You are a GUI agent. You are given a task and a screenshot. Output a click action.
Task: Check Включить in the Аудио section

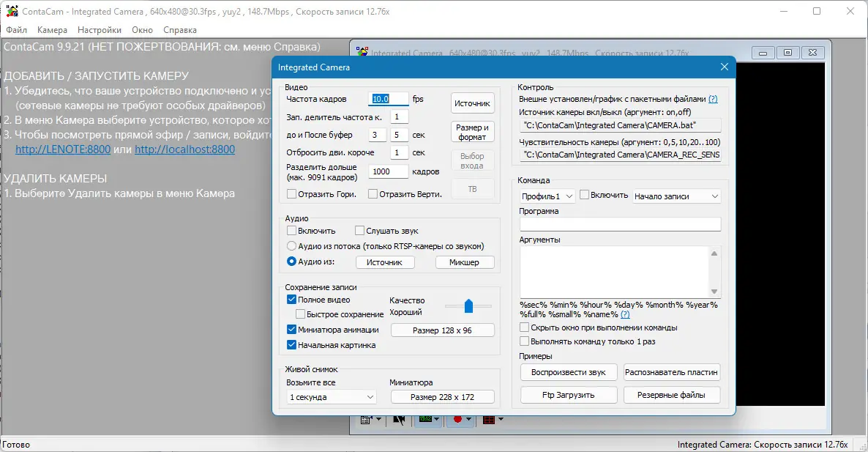click(x=291, y=231)
